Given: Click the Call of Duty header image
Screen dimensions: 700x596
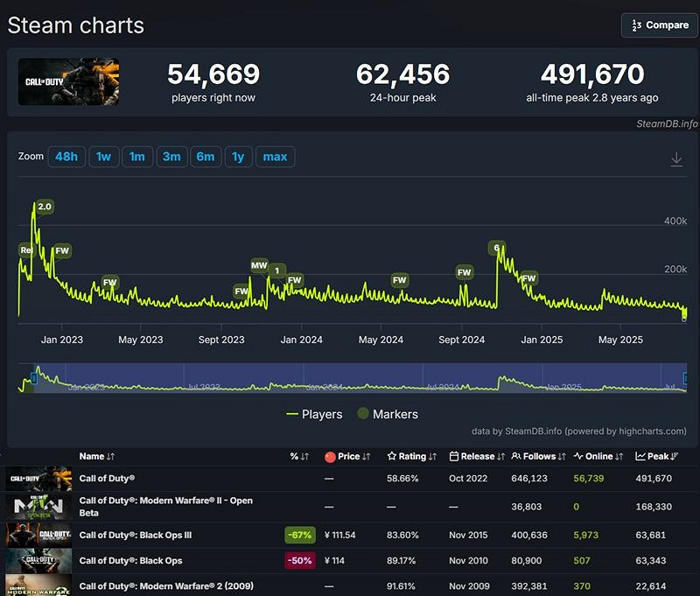Looking at the screenshot, I should coord(68,82).
